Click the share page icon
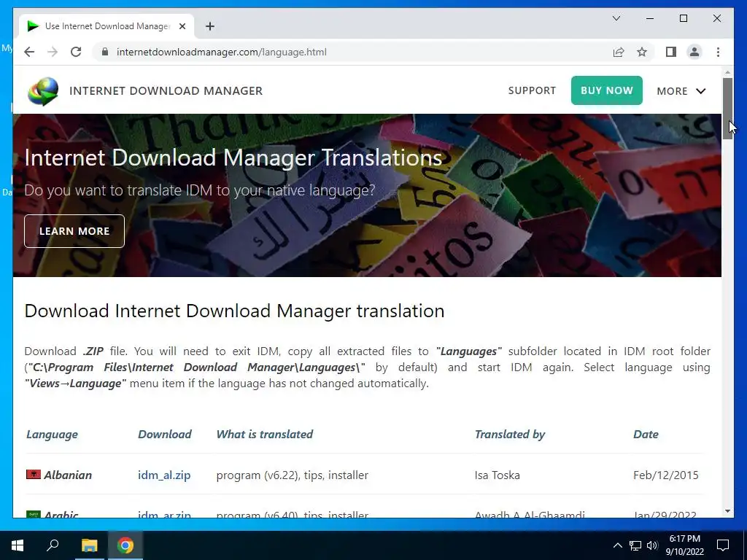Image resolution: width=747 pixels, height=560 pixels. pos(619,52)
